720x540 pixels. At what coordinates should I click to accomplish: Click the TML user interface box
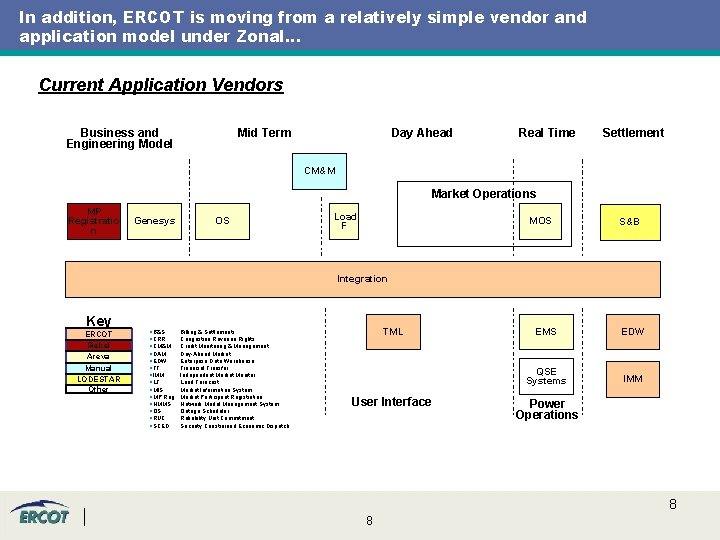coord(394,332)
